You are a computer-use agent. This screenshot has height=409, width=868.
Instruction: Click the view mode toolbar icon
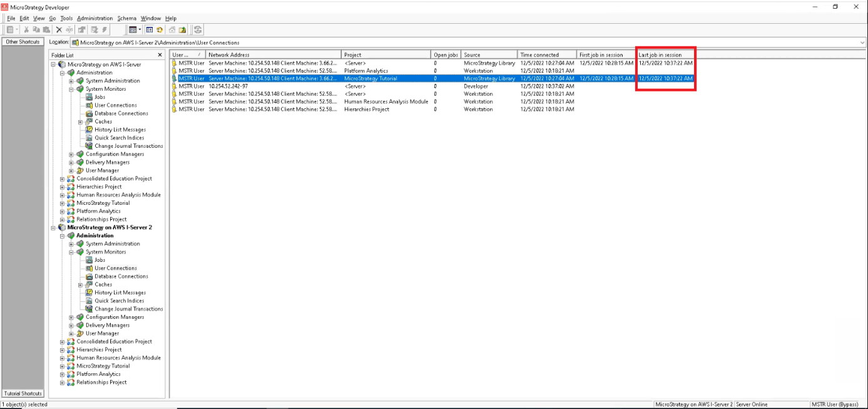click(x=132, y=29)
